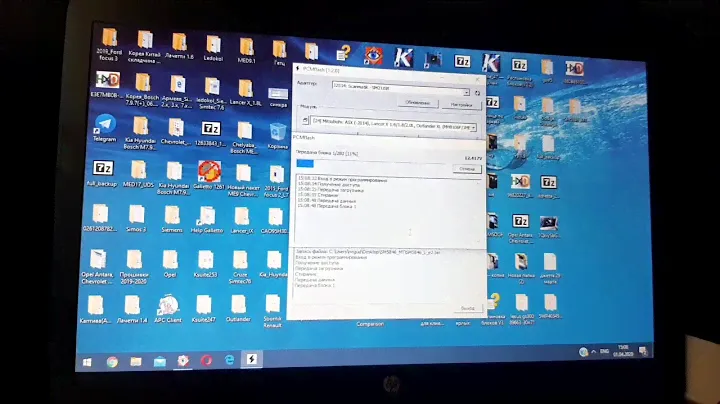Image resolution: width=720 pixels, height=404 pixels.
Task: Click the refresh icon next to adapter dropdown
Action: (x=478, y=91)
